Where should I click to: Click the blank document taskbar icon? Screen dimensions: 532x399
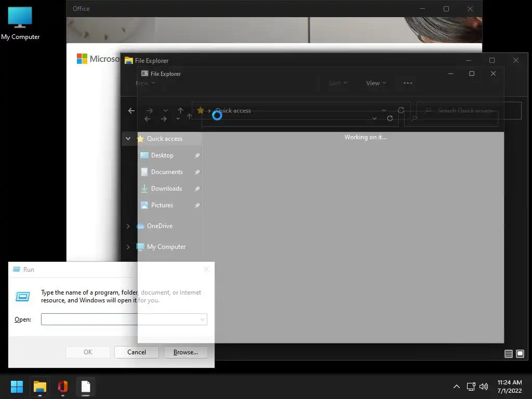coord(86,387)
